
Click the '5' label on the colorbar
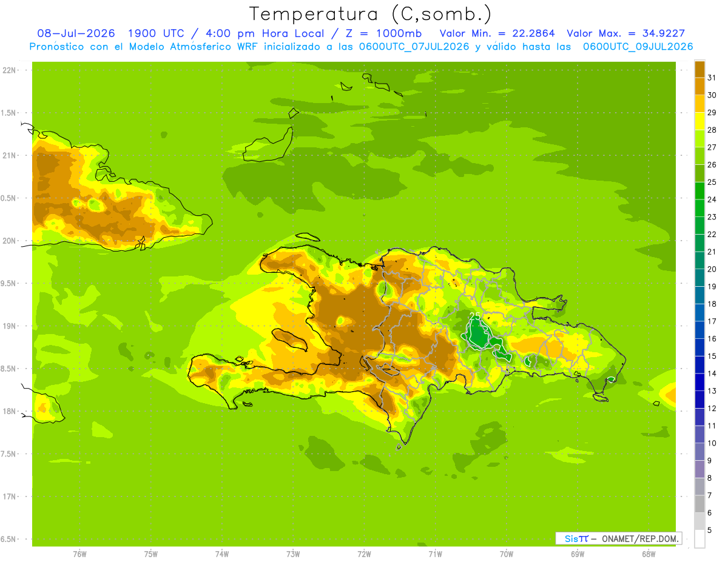(710, 530)
